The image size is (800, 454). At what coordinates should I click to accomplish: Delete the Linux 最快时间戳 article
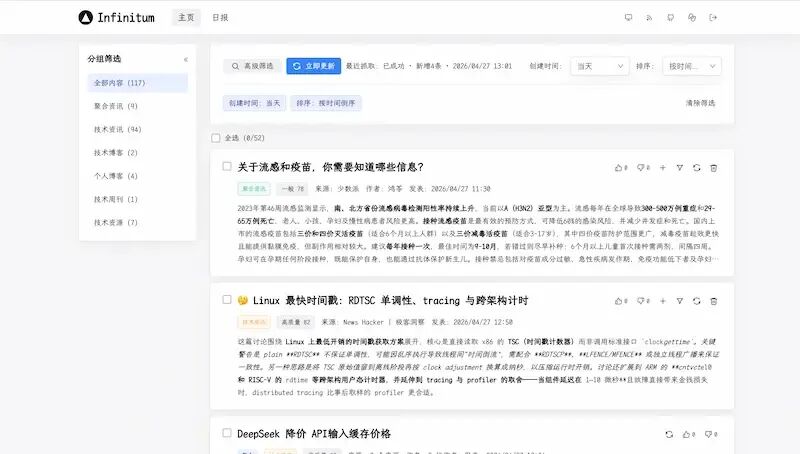coord(714,301)
